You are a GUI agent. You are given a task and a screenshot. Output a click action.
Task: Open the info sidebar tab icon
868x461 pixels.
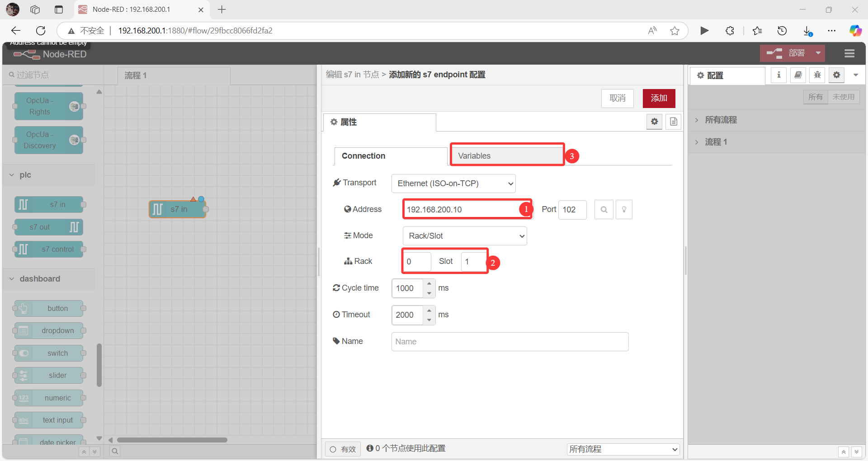(x=778, y=75)
